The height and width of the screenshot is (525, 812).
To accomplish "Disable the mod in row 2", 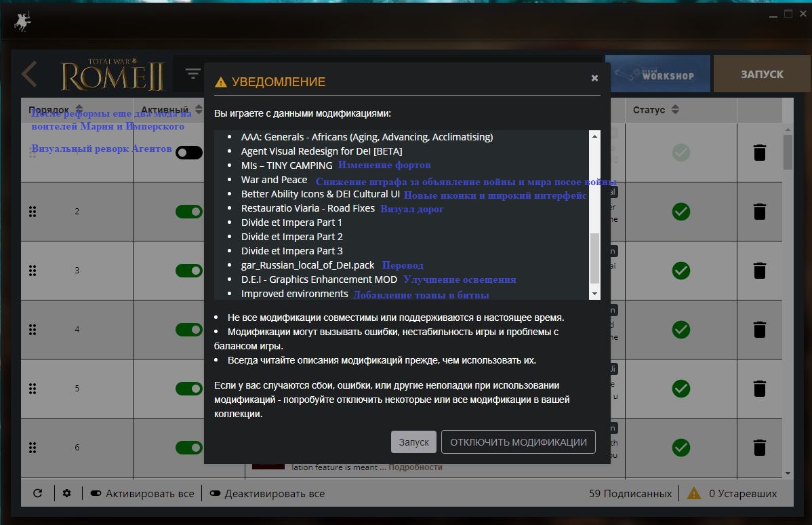I will [x=189, y=212].
